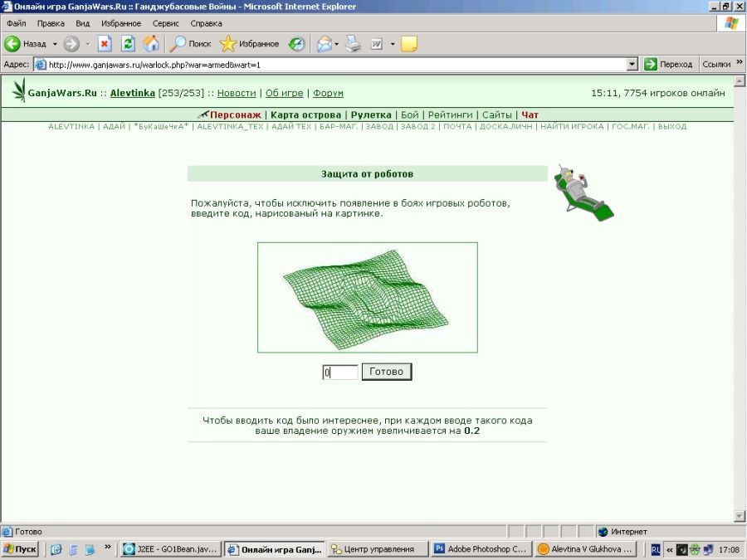Click the Edit with Word icon
This screenshot has height=560, width=747.
coord(376,44)
